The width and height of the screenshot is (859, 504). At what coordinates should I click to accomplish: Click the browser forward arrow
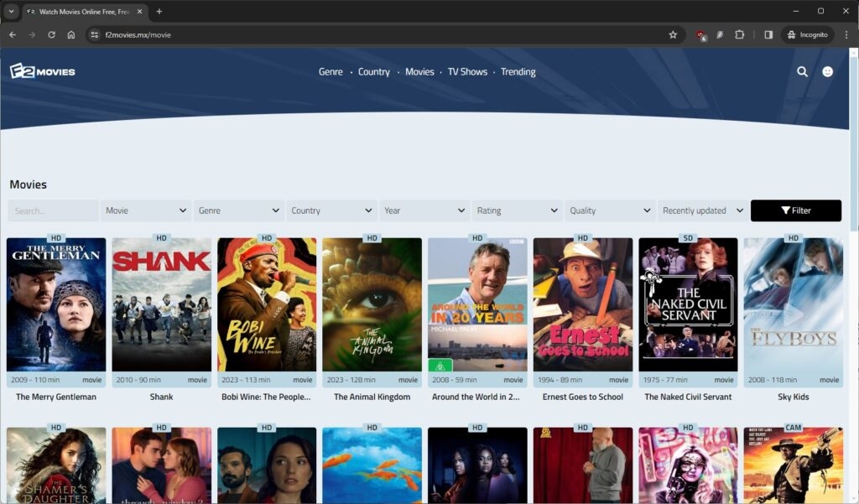[33, 34]
